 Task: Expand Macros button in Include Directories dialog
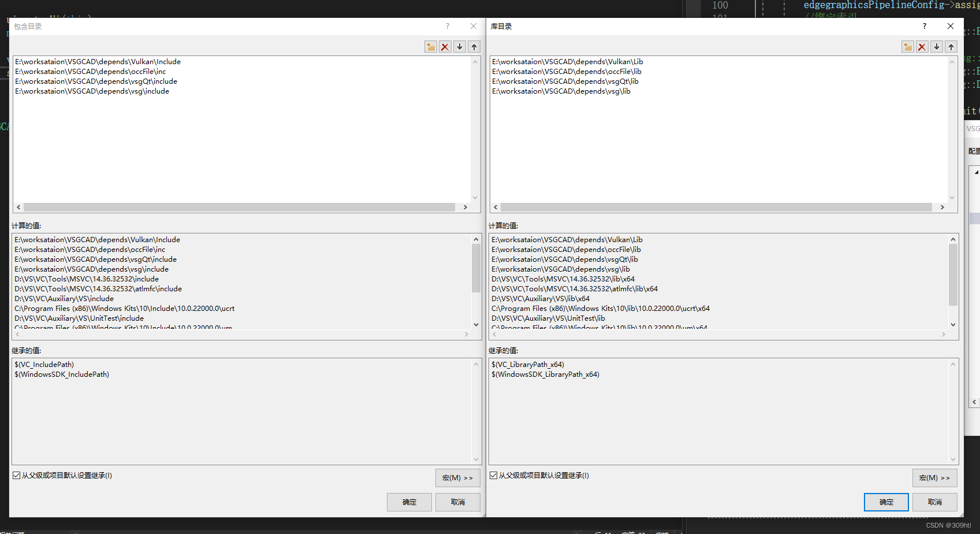458,478
